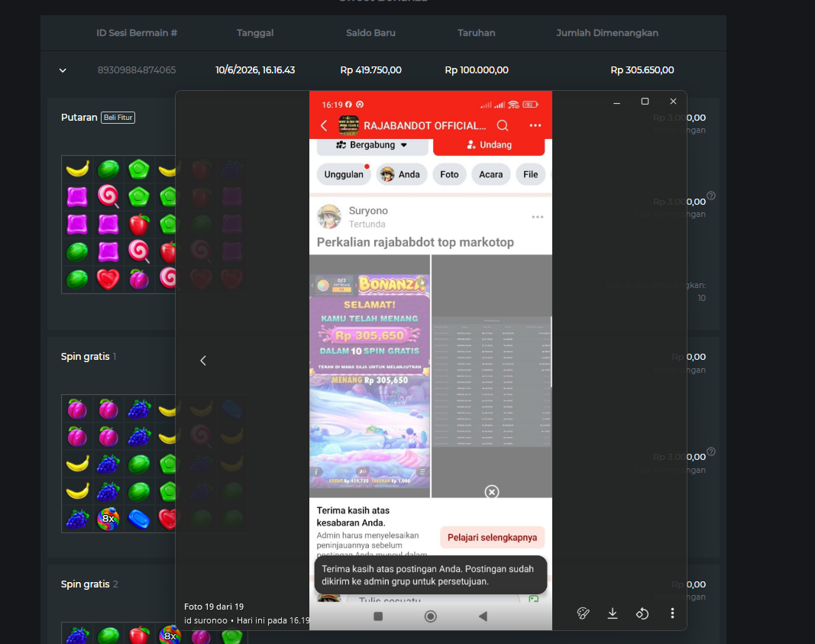Click the Suryono poster name

tap(368, 211)
